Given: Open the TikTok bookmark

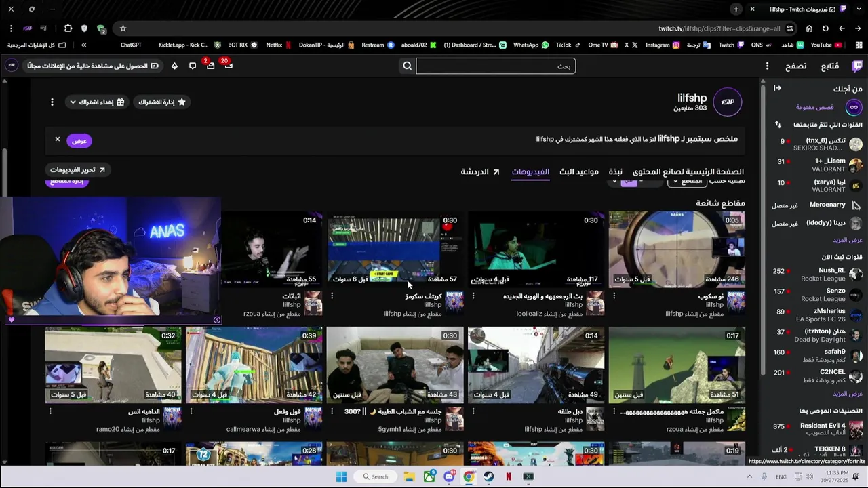Looking at the screenshot, I should point(568,45).
